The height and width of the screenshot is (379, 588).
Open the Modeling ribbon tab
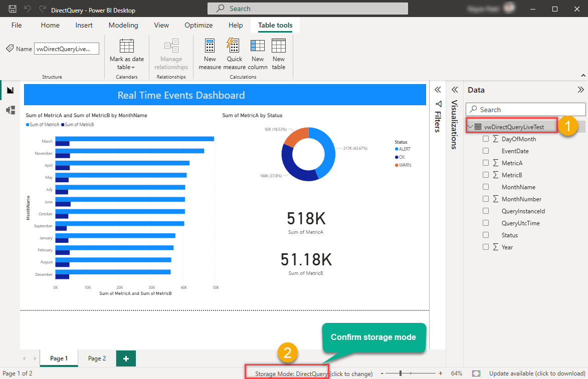click(123, 25)
